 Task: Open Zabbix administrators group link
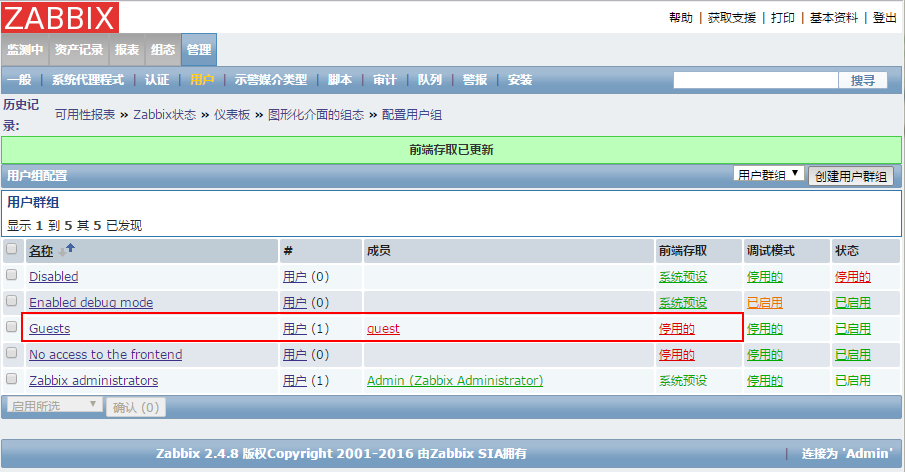coord(94,380)
